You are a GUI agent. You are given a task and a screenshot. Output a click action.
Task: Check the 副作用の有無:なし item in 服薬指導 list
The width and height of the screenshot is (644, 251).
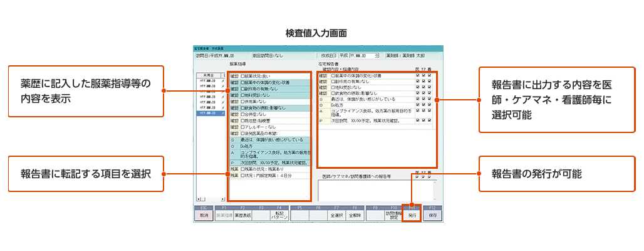click(x=243, y=88)
